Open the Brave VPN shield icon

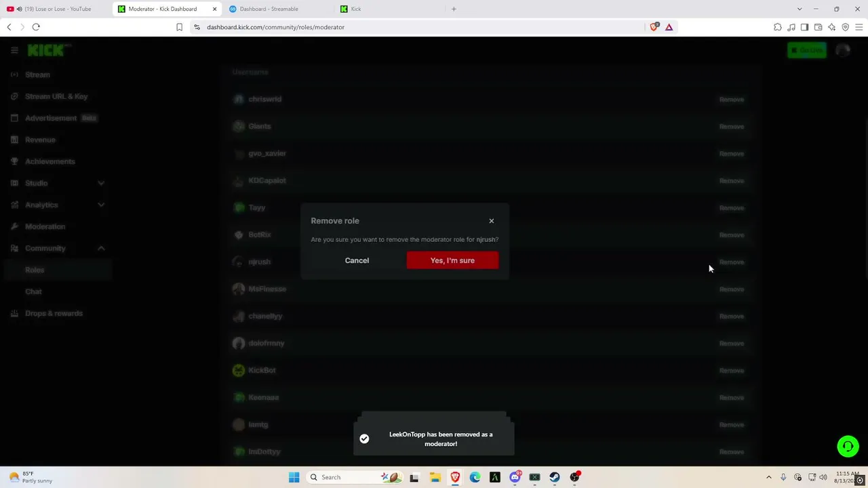pyautogui.click(x=846, y=27)
